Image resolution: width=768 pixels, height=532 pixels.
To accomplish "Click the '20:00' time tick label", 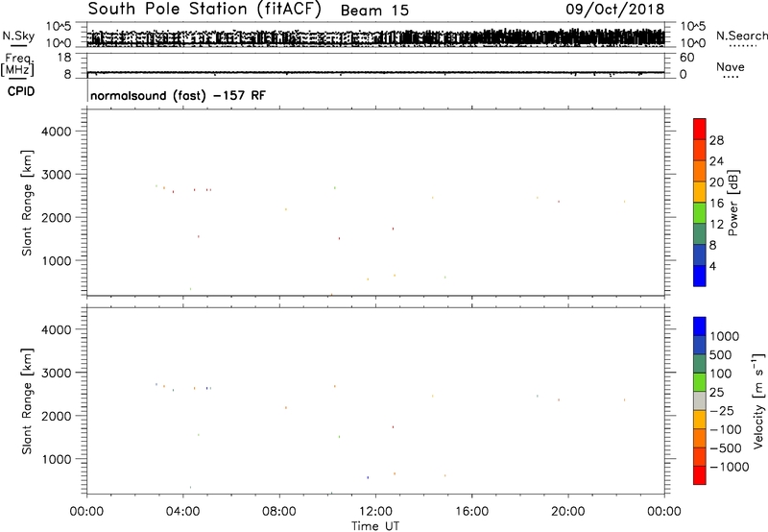I will [568, 512].
